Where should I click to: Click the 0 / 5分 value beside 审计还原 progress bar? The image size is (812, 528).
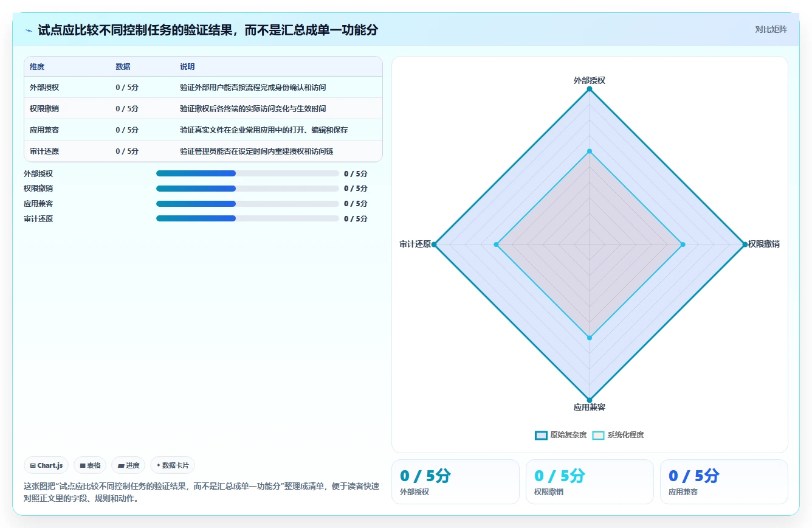[x=356, y=219]
